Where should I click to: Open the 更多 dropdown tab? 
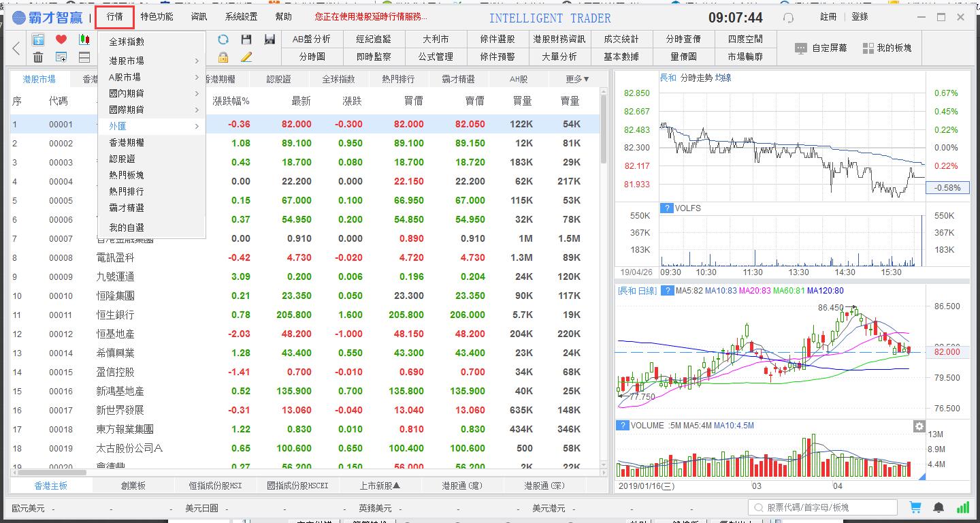click(577, 79)
